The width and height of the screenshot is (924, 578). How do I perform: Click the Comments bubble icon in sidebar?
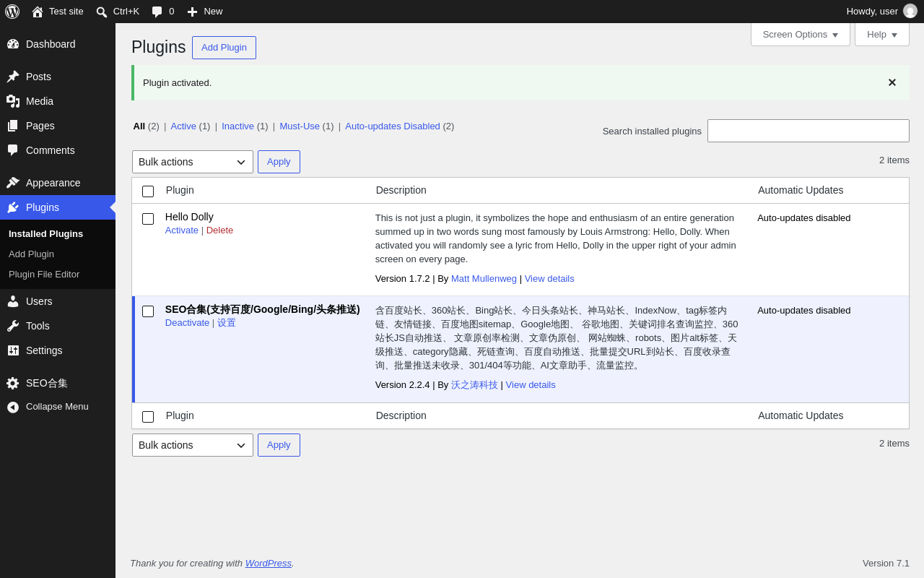tap(13, 150)
